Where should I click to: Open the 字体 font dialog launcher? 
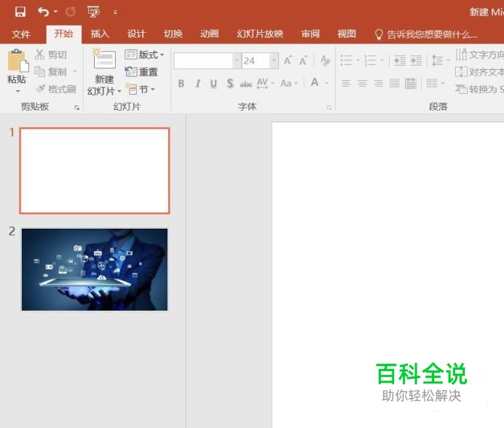coord(329,108)
